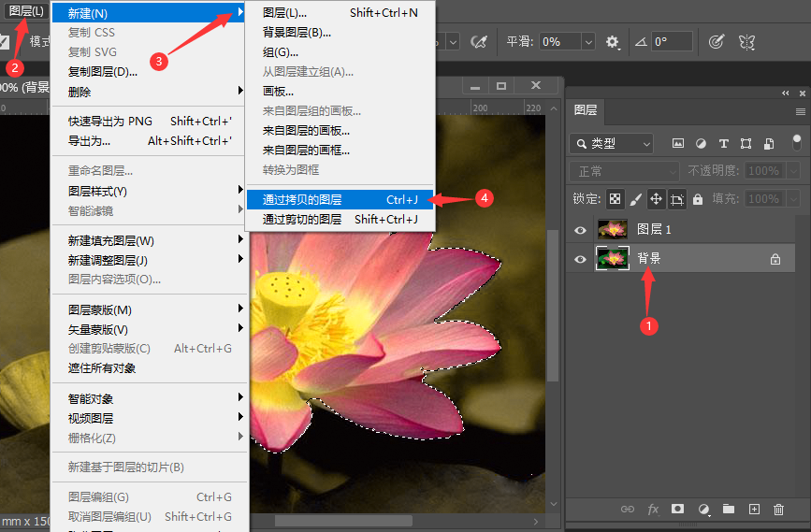Click the 不透明度 100% field
Viewport: 811px width, 532px height.
coord(765,170)
